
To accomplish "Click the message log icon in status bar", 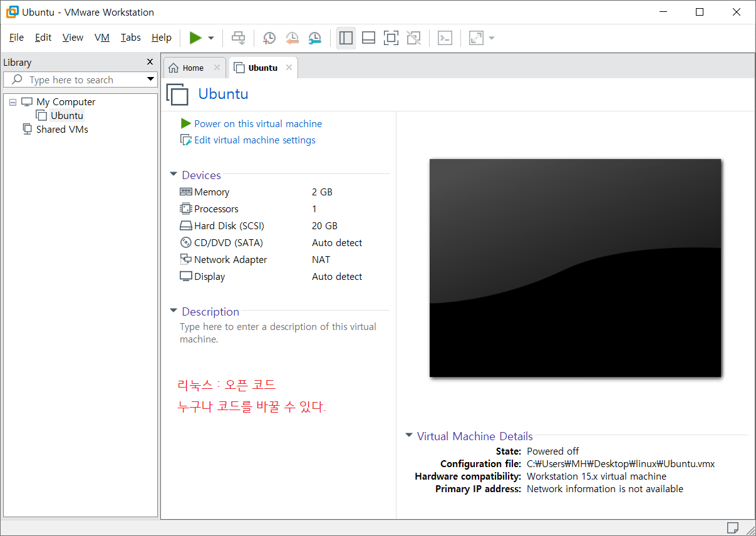I will coord(733,527).
